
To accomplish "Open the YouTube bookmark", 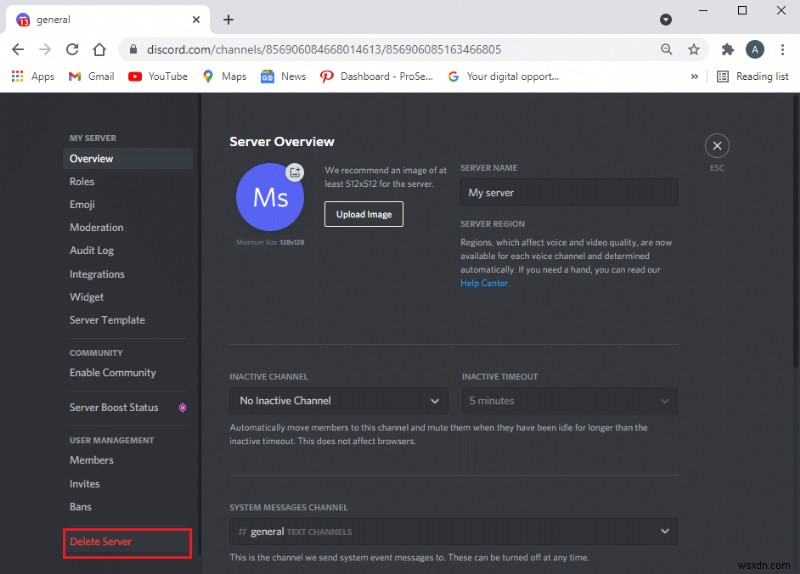I will pyautogui.click(x=158, y=77).
